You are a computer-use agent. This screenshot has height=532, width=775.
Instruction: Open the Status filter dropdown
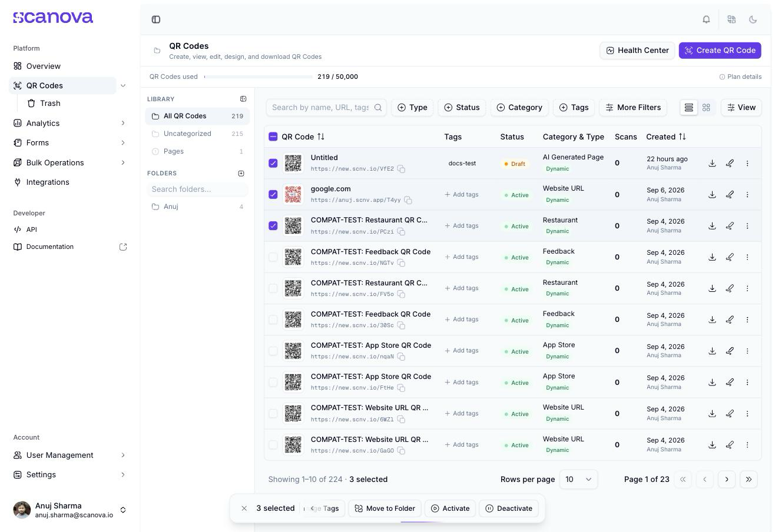(462, 107)
